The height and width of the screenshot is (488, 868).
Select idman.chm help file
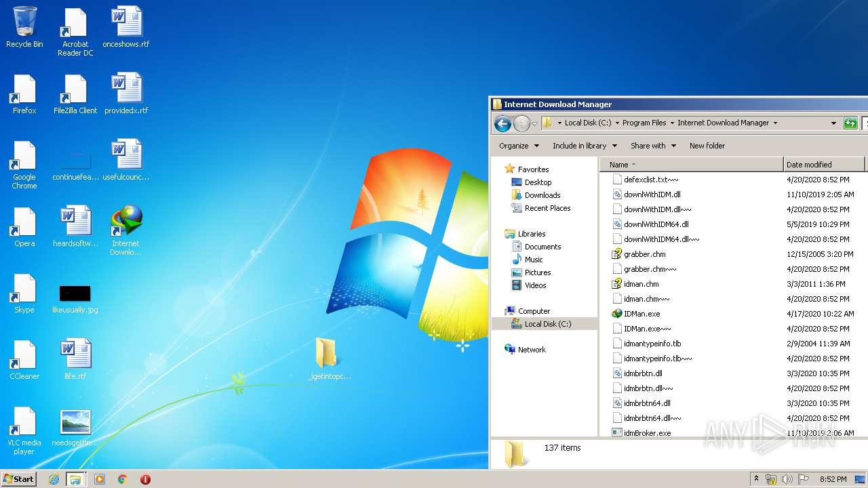[641, 284]
